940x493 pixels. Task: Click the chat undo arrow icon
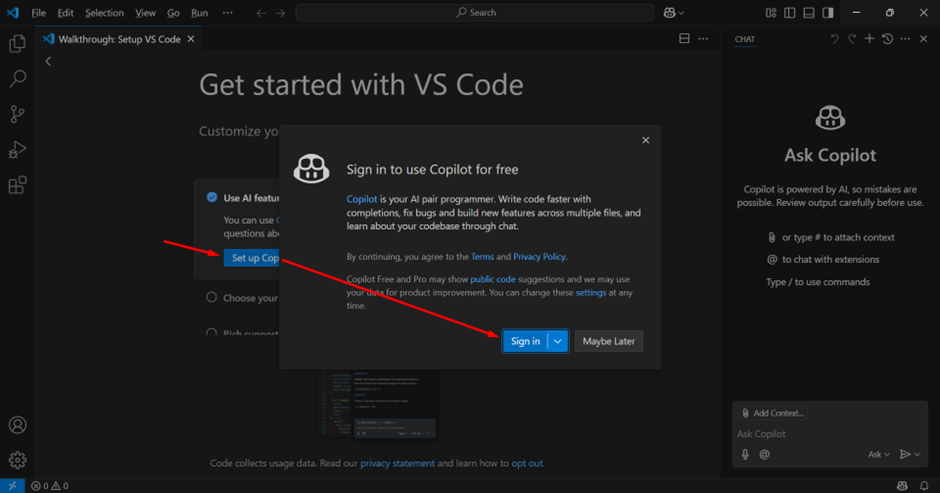click(x=834, y=39)
